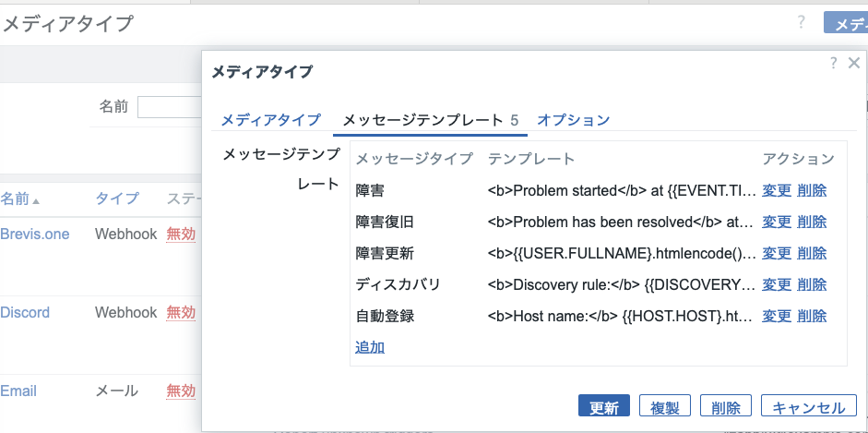Open the オプション tab
868x433 pixels.
(x=574, y=120)
